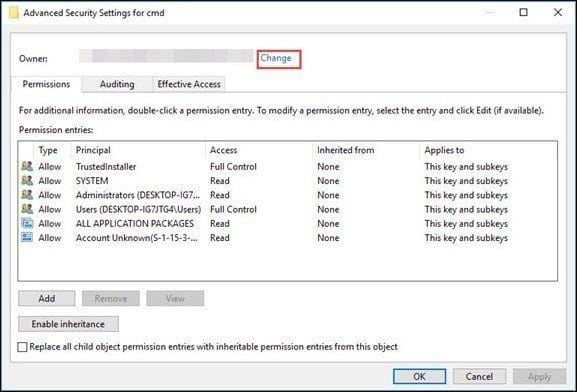The image size is (577, 392).
Task: Click the greyed-out Remove button
Action: coord(111,298)
